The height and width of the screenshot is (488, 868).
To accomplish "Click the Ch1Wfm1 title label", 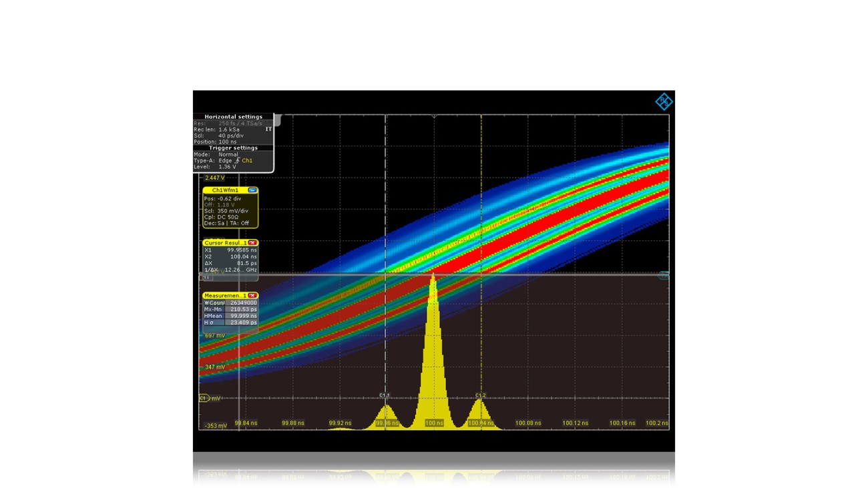I will pyautogui.click(x=226, y=190).
